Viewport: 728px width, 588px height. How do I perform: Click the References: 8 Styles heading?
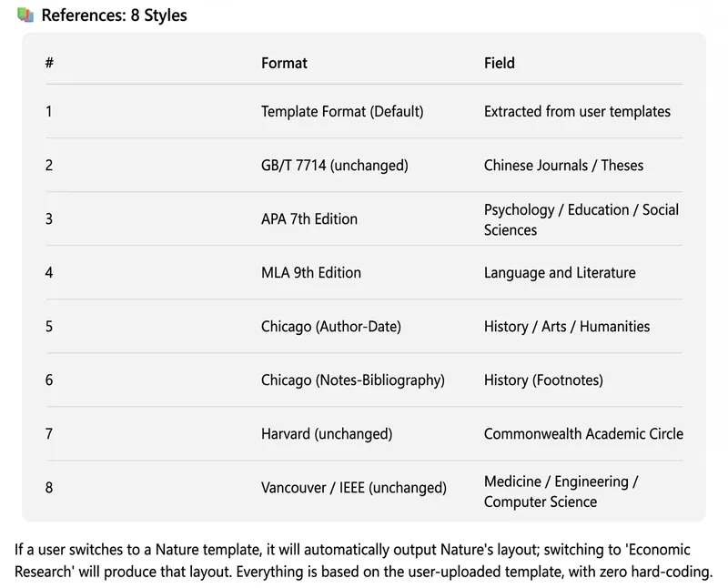point(115,15)
